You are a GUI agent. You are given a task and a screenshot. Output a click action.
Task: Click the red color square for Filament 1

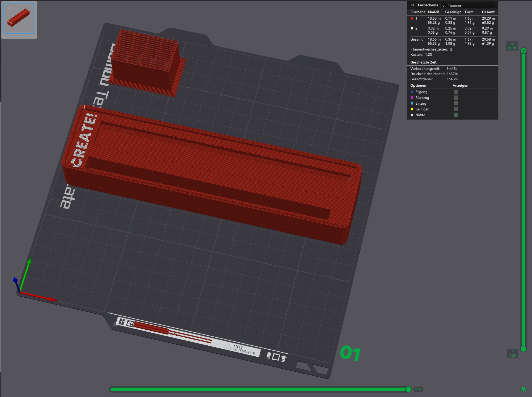pos(412,18)
